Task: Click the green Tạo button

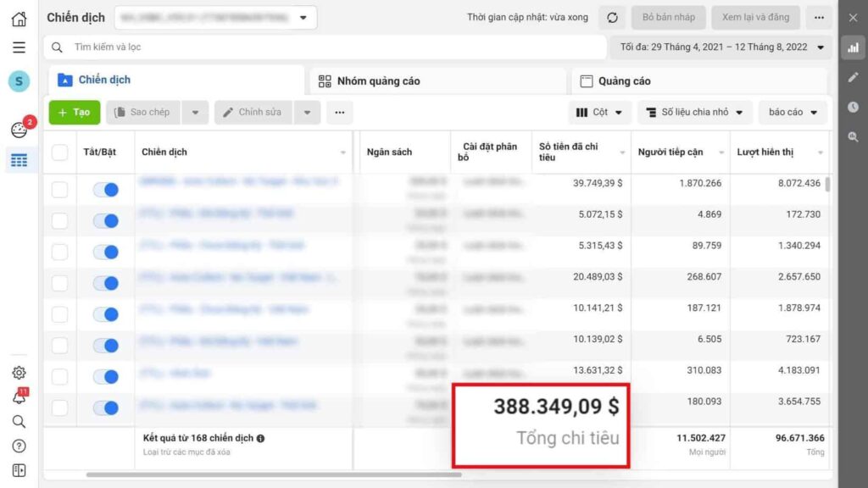Action: click(72, 112)
